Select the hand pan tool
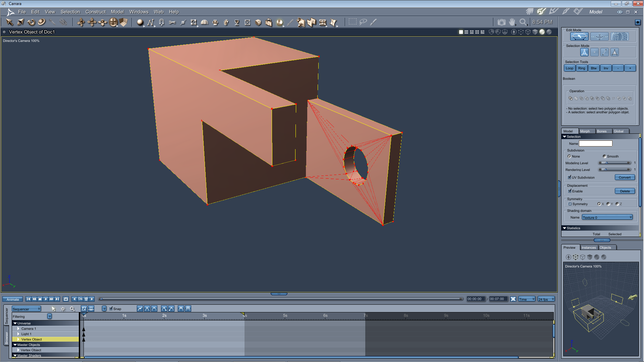This screenshot has width=644, height=362. tap(512, 22)
